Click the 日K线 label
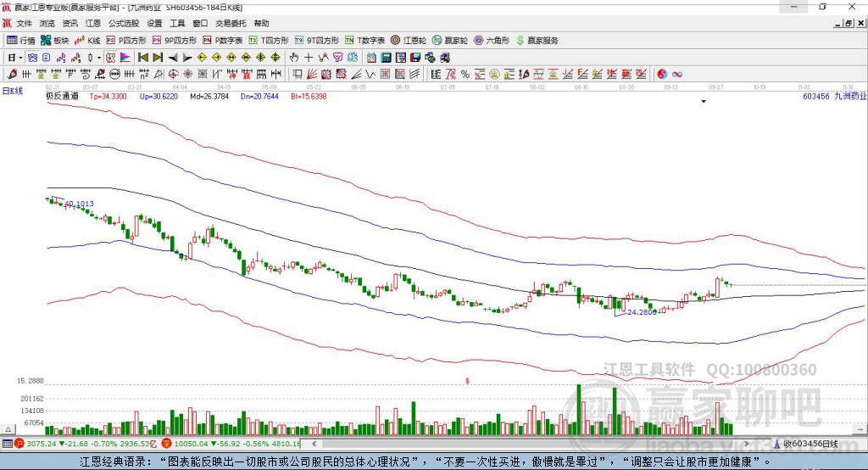The image size is (868, 470). 13,91
